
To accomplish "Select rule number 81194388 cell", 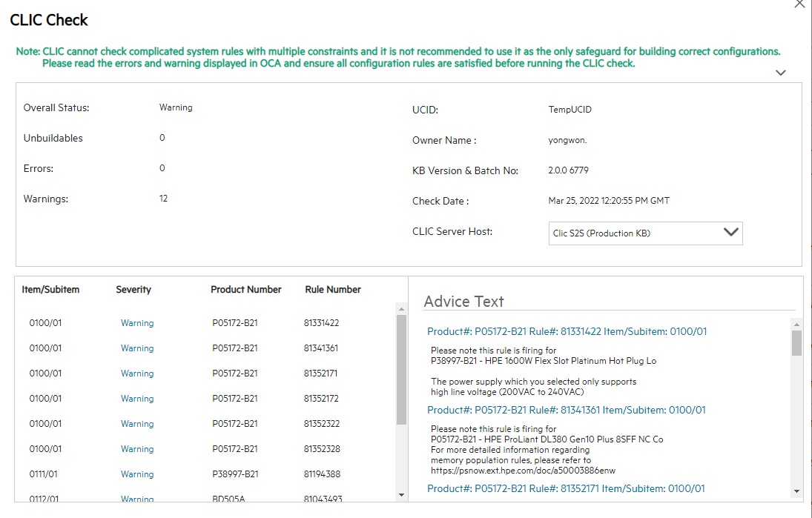I will point(322,474).
